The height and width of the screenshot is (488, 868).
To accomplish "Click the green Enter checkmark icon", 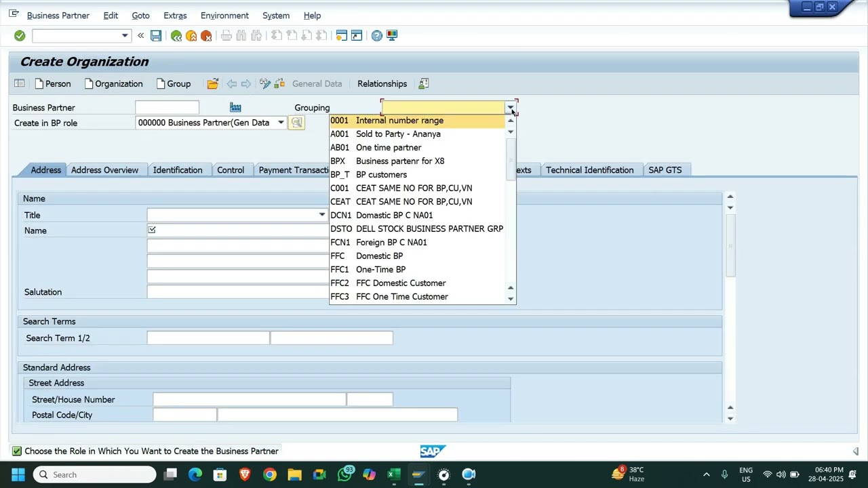I will coord(20,36).
